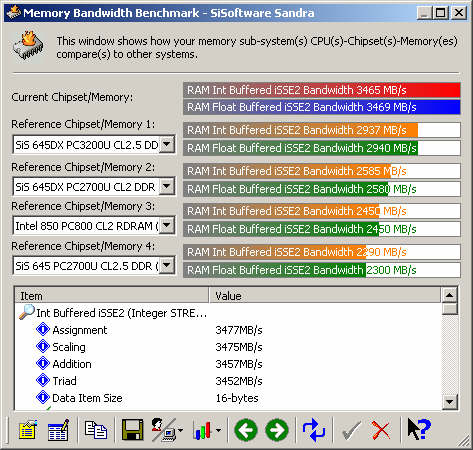The height and width of the screenshot is (450, 473).
Task: Click the list scrollbar thumb
Action: 449,308
